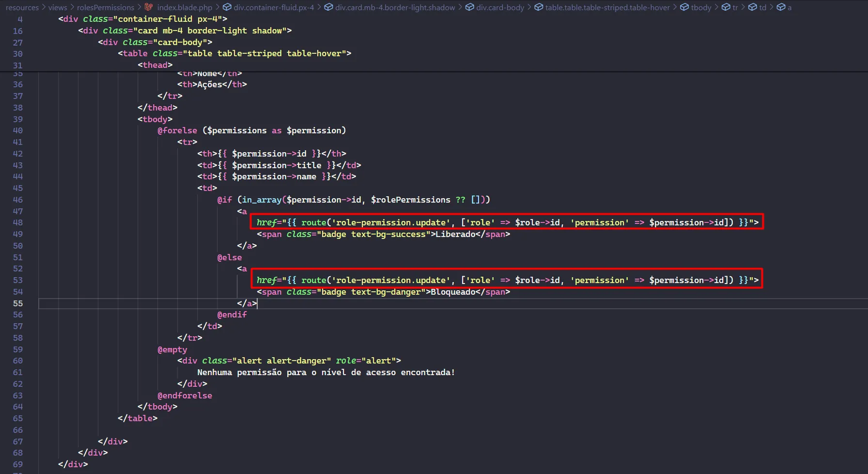Place cursor on the @forelse directive
Viewport: 868px width, 474px height.
(x=177, y=130)
